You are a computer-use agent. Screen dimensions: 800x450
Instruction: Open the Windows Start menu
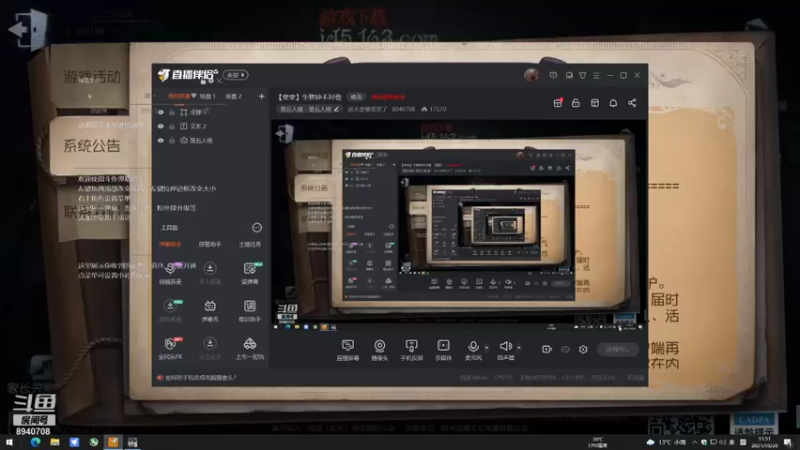coord(9,442)
